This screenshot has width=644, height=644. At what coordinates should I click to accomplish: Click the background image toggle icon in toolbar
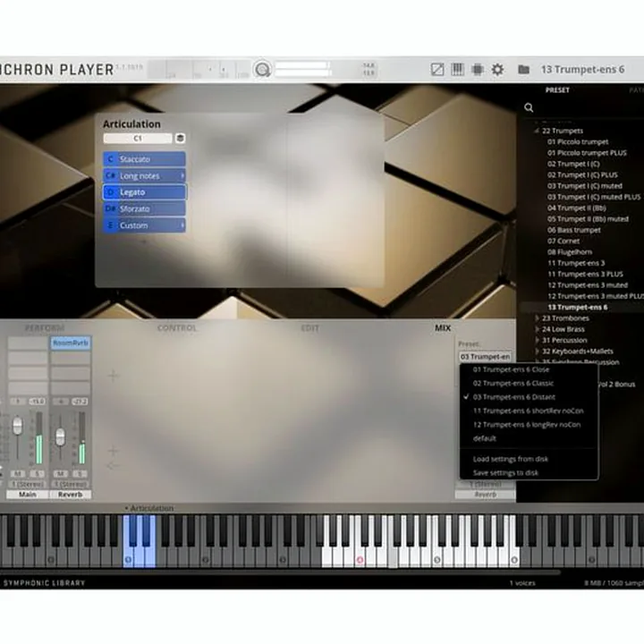(x=437, y=70)
